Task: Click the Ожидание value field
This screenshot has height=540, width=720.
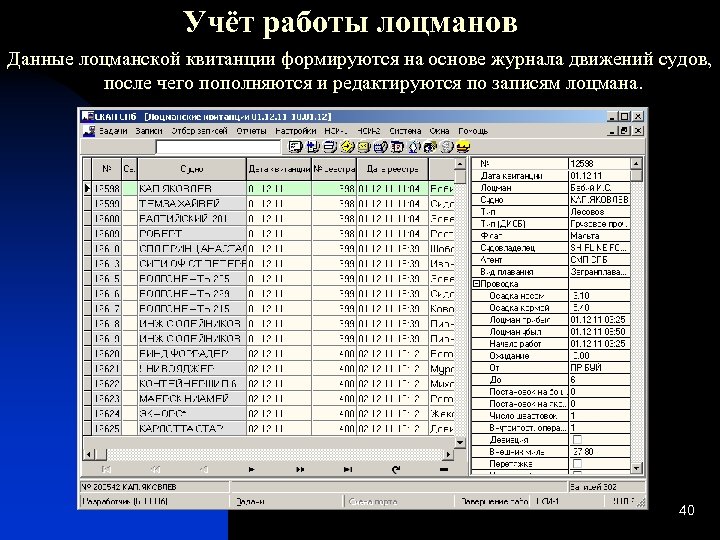Action: 599,355
